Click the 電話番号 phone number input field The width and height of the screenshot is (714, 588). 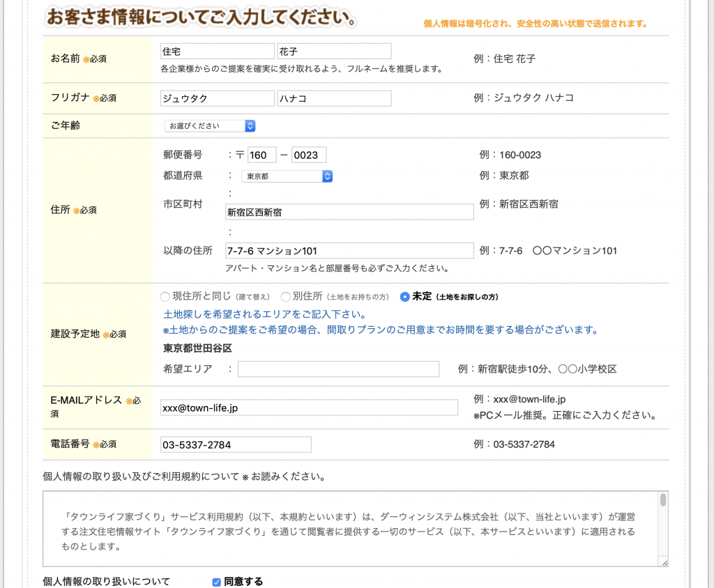click(236, 444)
